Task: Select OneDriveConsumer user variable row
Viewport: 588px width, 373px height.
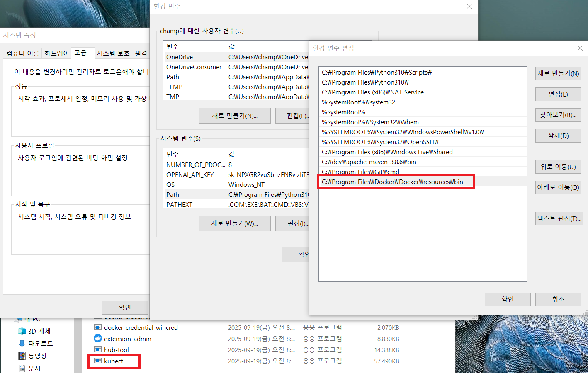Action: 236,67
